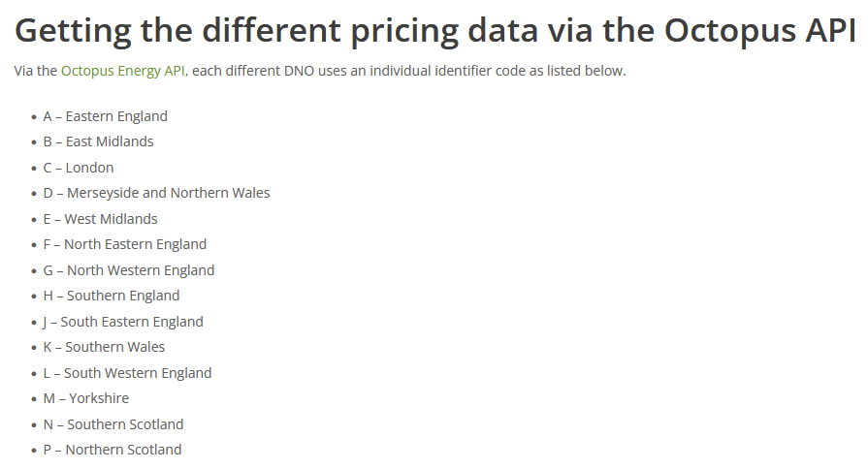Click the word 'pricing' in the heading

point(404,30)
